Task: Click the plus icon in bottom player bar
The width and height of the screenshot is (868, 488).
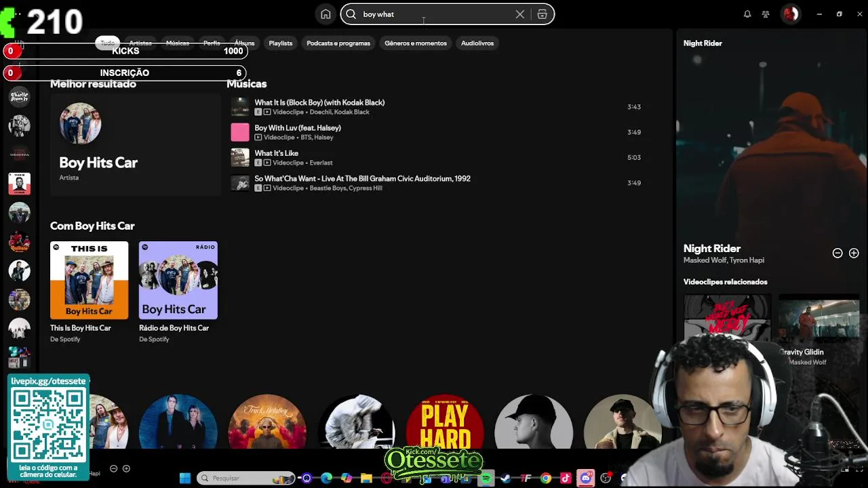Action: tap(126, 468)
